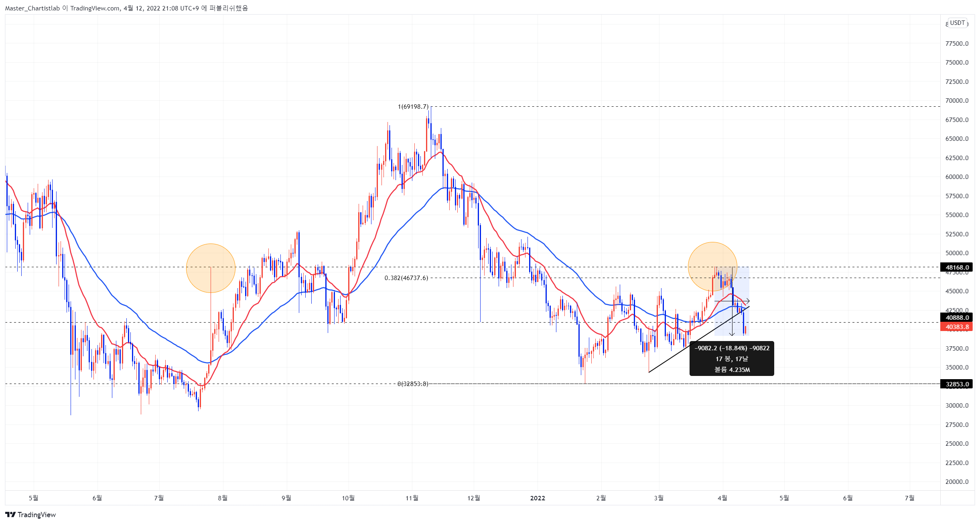This screenshot has width=980, height=524.
Task: Click the TradingView logo at bottom left
Action: click(x=30, y=514)
